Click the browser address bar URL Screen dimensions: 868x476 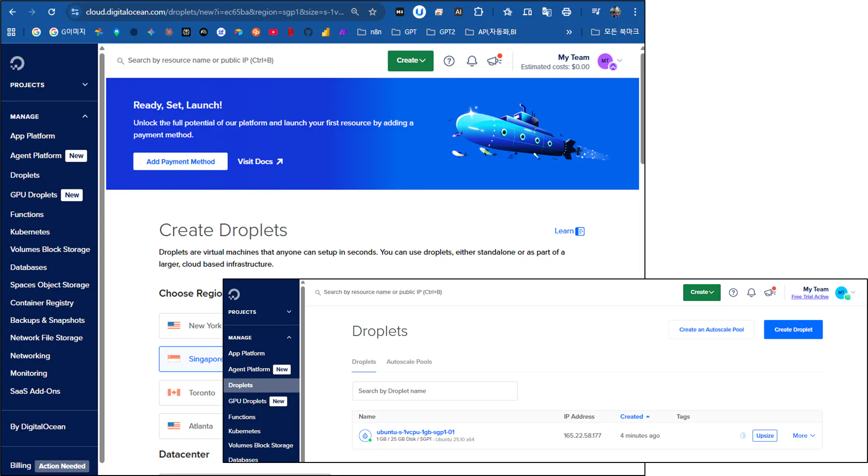[215, 12]
